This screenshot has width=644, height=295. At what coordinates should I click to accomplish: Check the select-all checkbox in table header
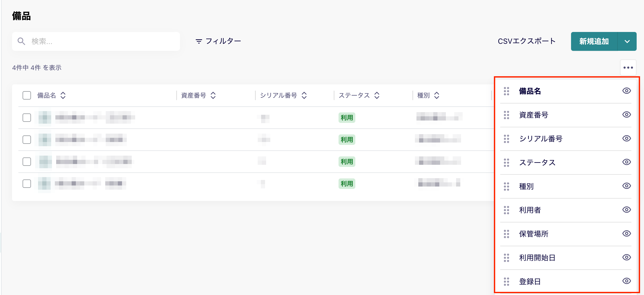(x=27, y=95)
